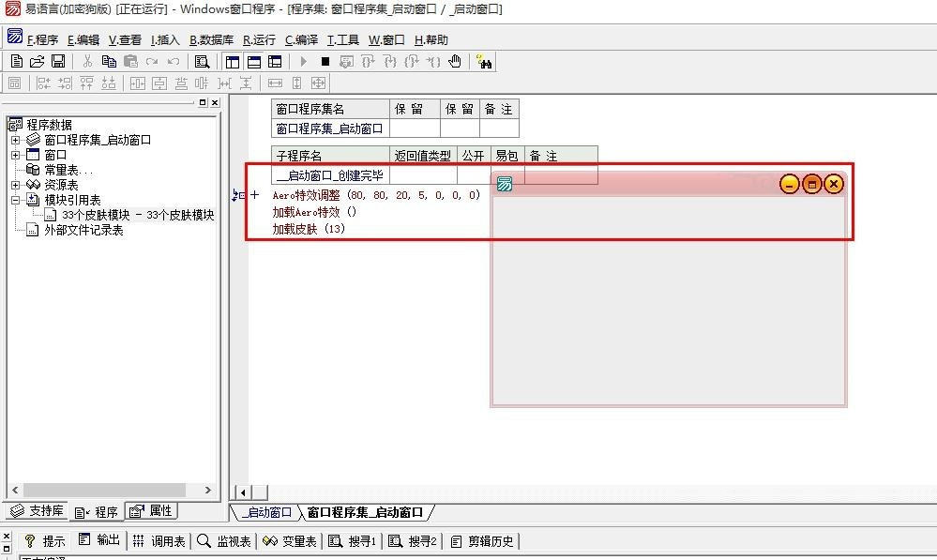Open the R.运行 menu
Image resolution: width=937 pixels, height=560 pixels.
click(x=259, y=40)
